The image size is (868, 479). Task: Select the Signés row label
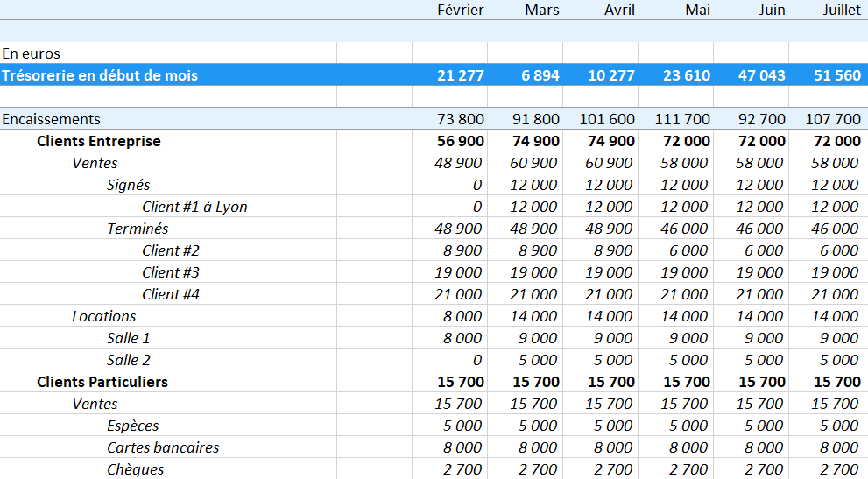(x=129, y=185)
